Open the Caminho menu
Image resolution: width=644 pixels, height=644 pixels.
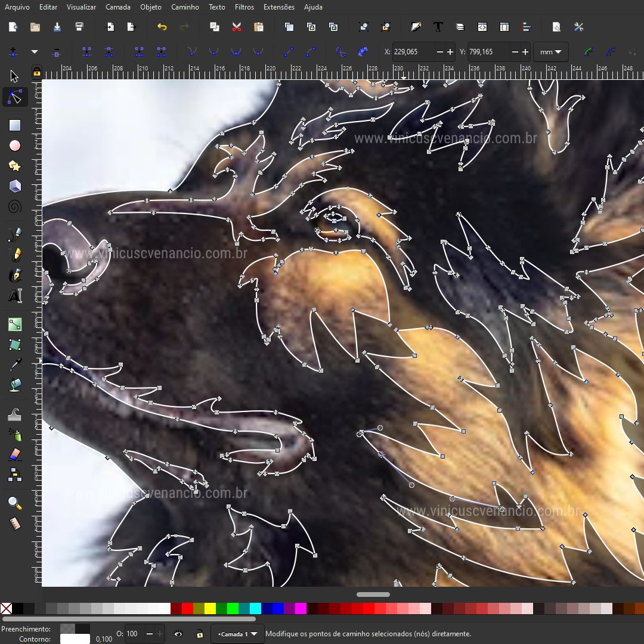click(185, 7)
